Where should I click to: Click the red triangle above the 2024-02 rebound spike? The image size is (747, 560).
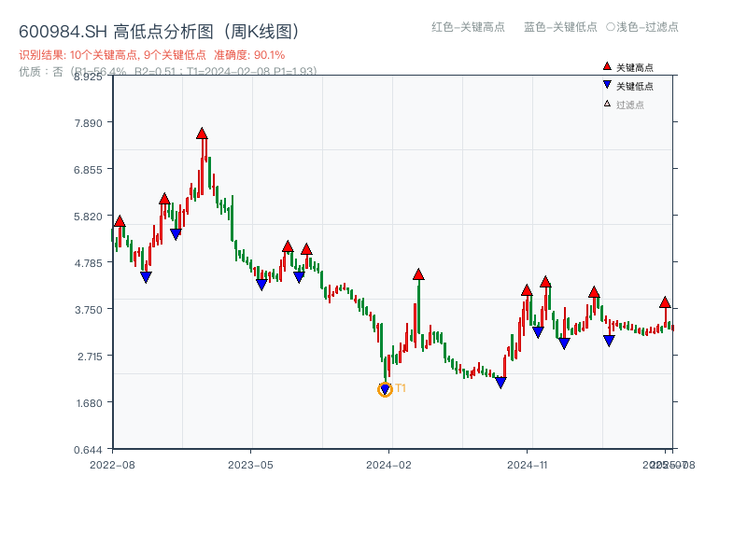[417, 273]
